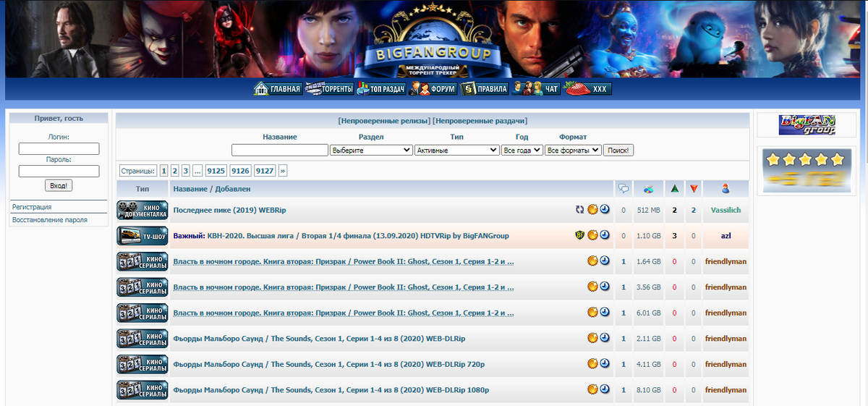Open Топ раздач in navigation bar

381,89
